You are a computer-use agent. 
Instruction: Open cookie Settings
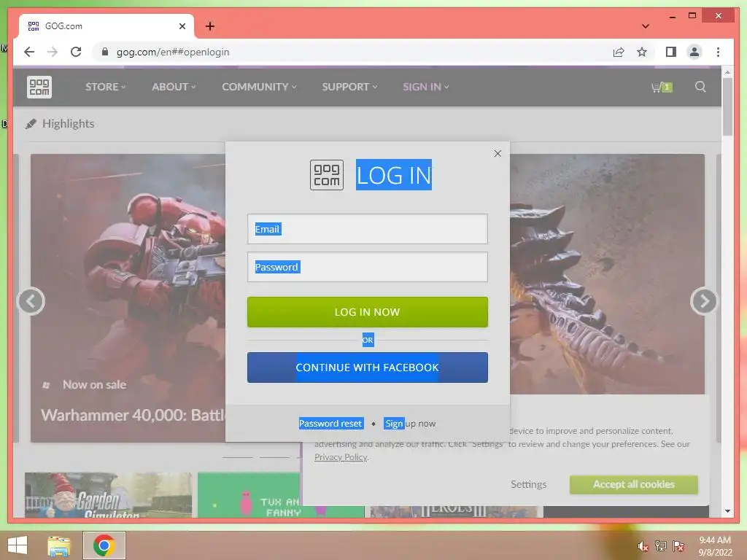pyautogui.click(x=528, y=484)
